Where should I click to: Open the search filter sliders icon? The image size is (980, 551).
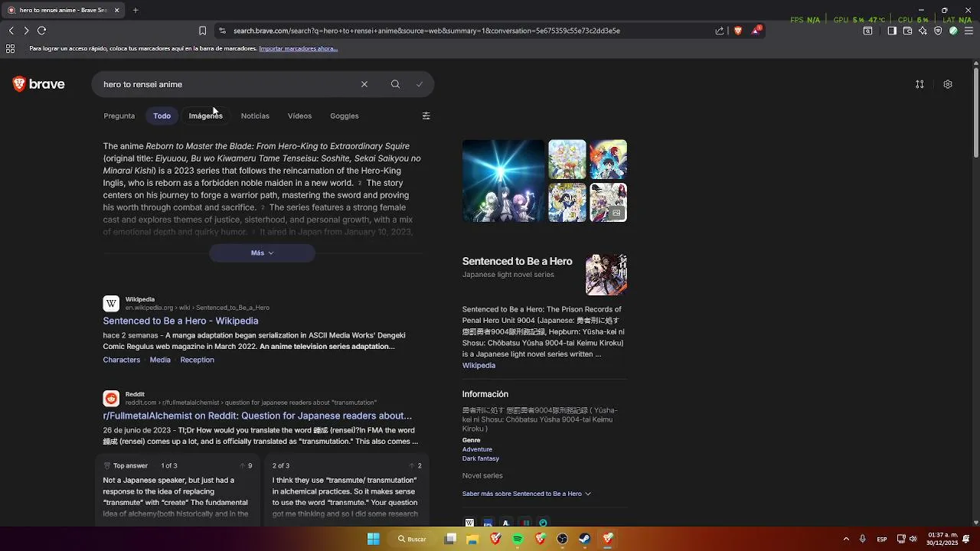(426, 116)
